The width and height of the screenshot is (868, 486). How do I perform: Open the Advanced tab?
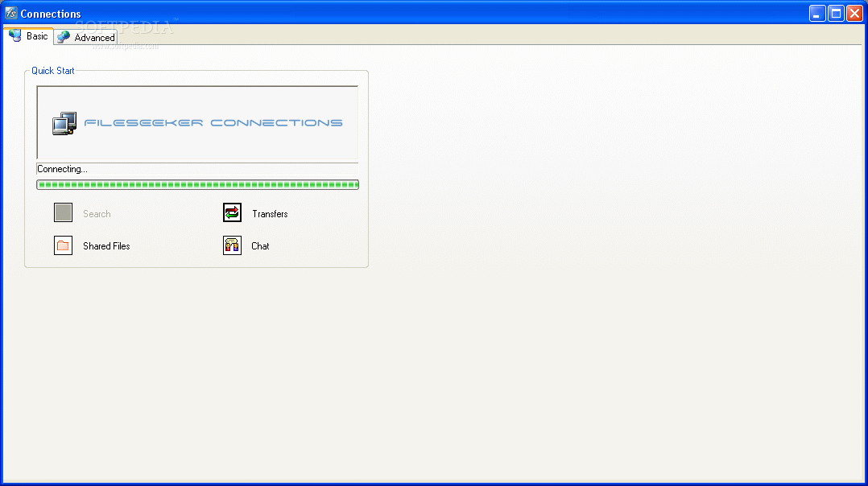(x=86, y=37)
